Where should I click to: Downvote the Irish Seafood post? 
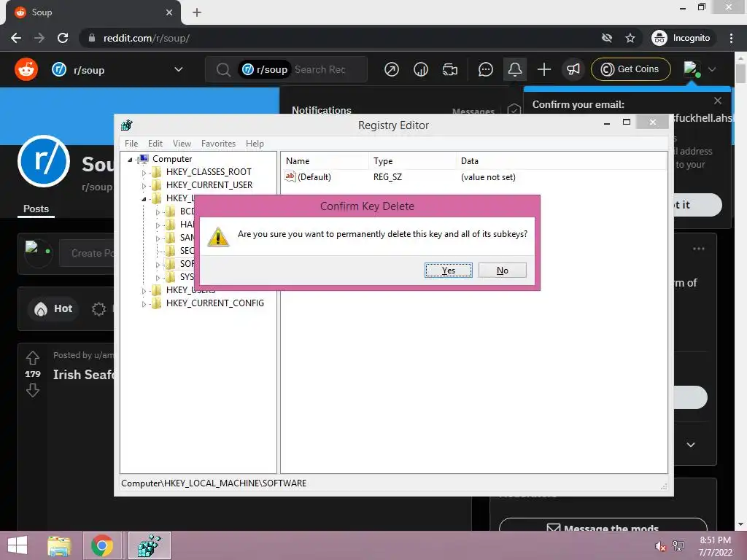(32, 391)
